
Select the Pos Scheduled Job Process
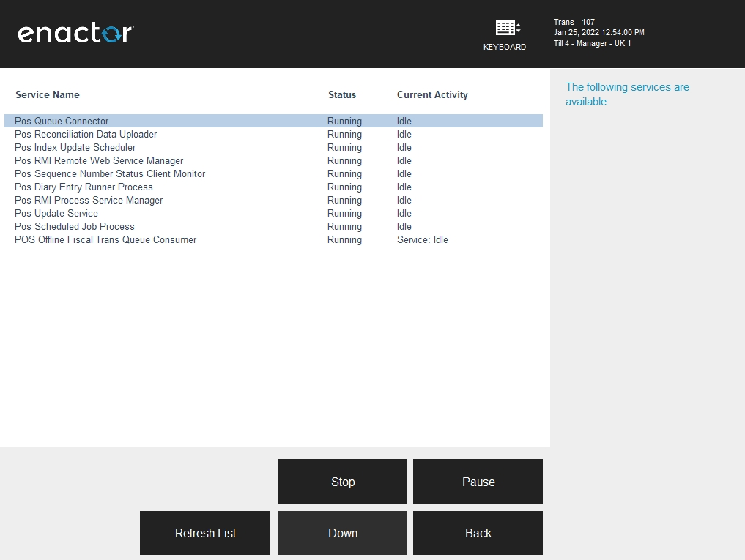pyautogui.click(x=74, y=226)
